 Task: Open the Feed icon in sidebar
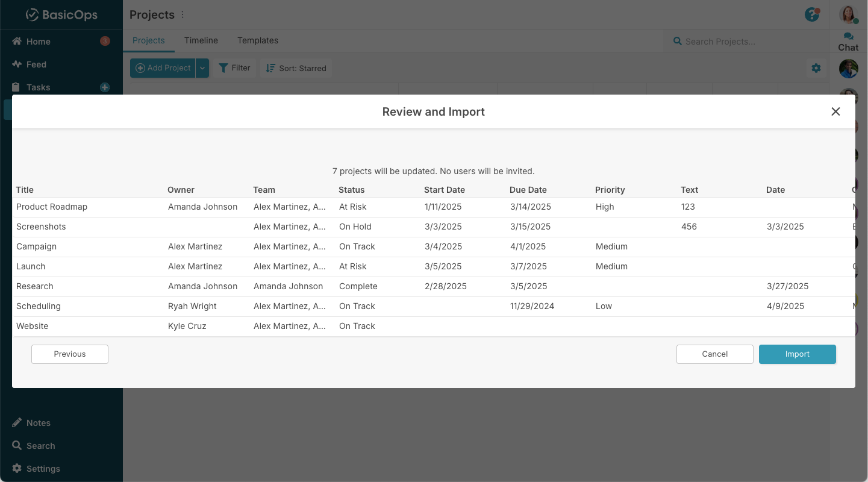pyautogui.click(x=17, y=64)
